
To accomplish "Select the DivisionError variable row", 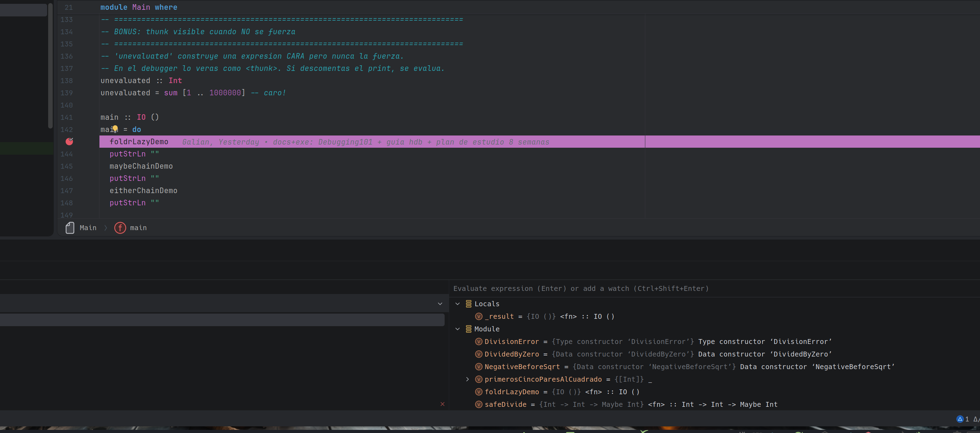I will point(714,342).
